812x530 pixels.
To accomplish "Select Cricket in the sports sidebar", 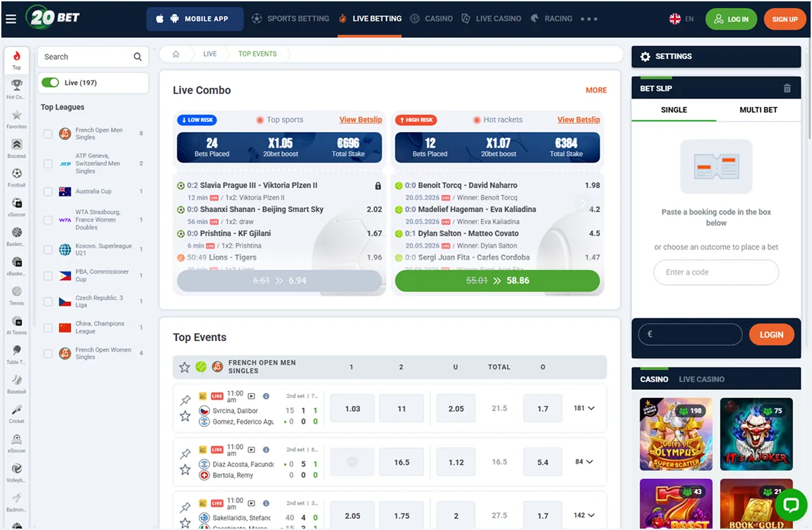I will [x=16, y=413].
